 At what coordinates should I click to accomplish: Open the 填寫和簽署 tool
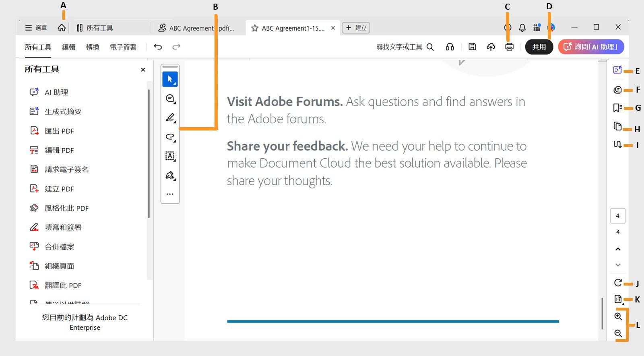click(x=56, y=228)
